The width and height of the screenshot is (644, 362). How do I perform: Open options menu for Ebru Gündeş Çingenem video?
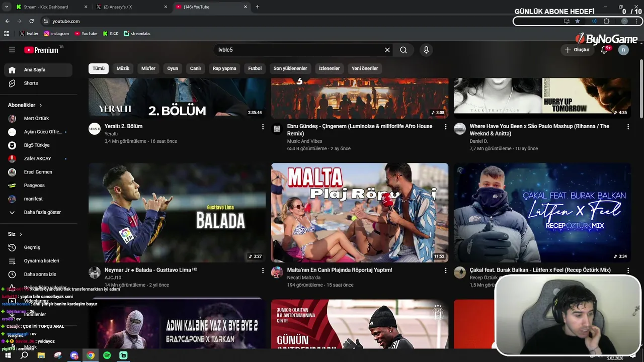[445, 127]
